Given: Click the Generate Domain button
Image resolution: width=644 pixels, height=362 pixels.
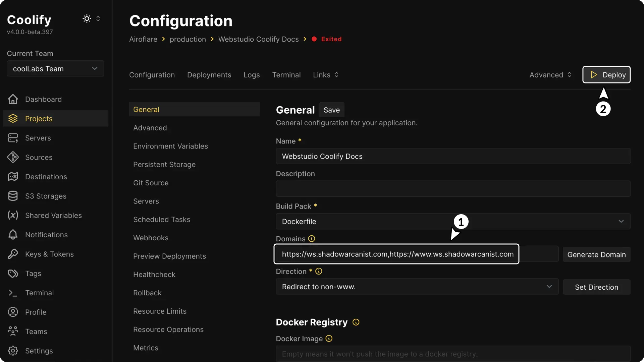Looking at the screenshot, I should 596,255.
